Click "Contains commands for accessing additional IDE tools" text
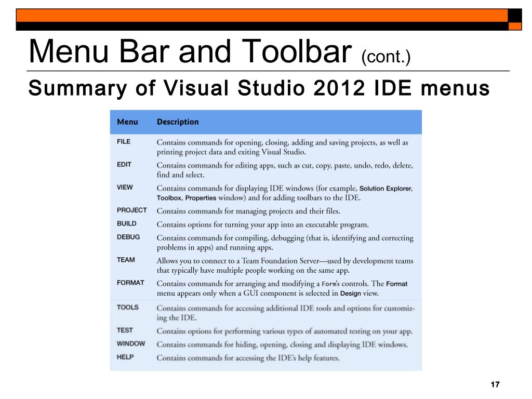The width and height of the screenshot is (532, 399). point(286,313)
